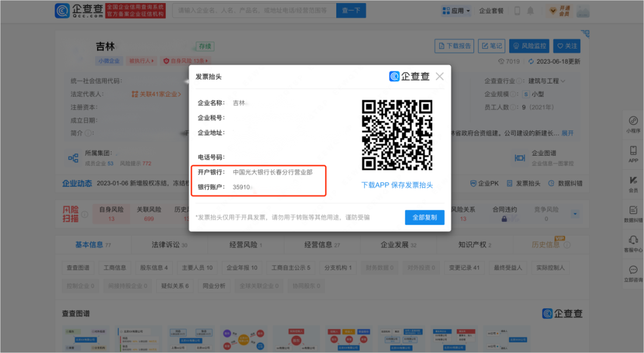Click the 查查图谱 sub-tab
This screenshot has width=644, height=353.
coord(78,268)
